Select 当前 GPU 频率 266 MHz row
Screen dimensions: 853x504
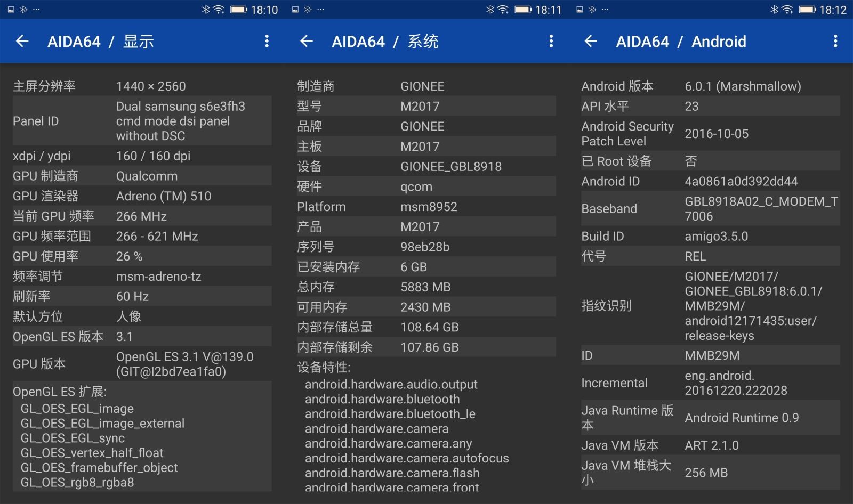pos(142,216)
